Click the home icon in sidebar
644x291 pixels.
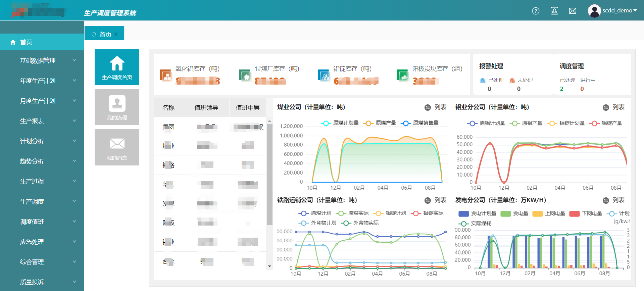tap(13, 42)
